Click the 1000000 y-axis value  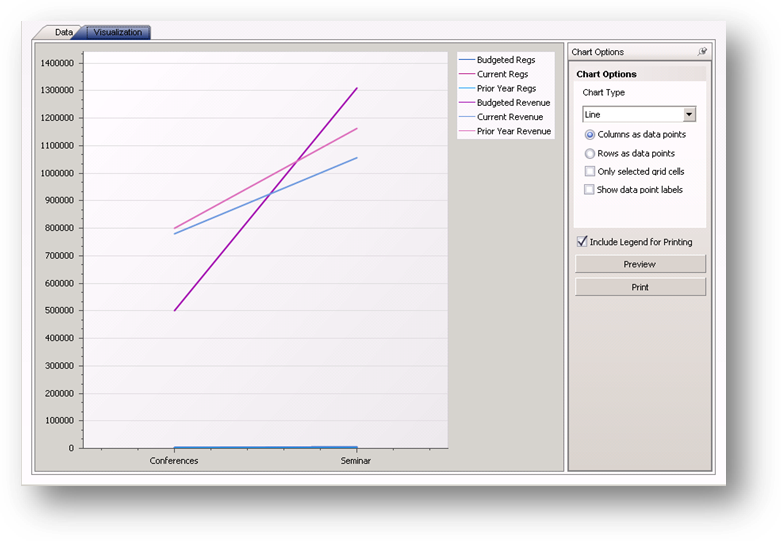[57, 173]
